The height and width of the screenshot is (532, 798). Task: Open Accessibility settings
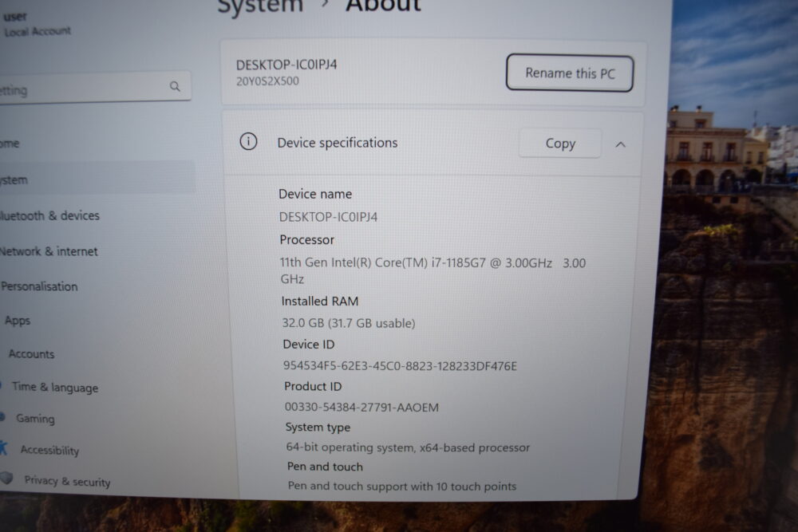coord(49,450)
